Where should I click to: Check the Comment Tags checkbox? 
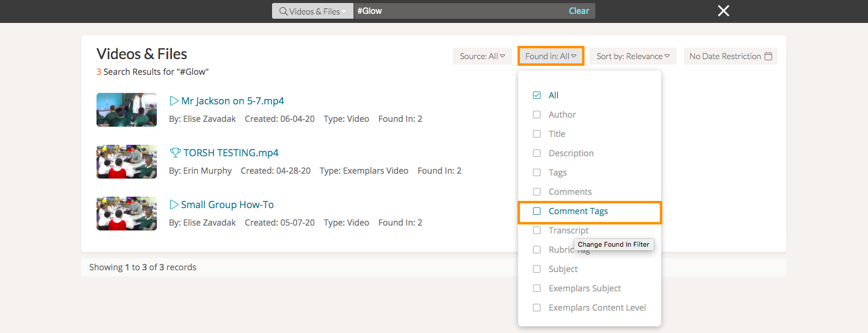(x=537, y=211)
